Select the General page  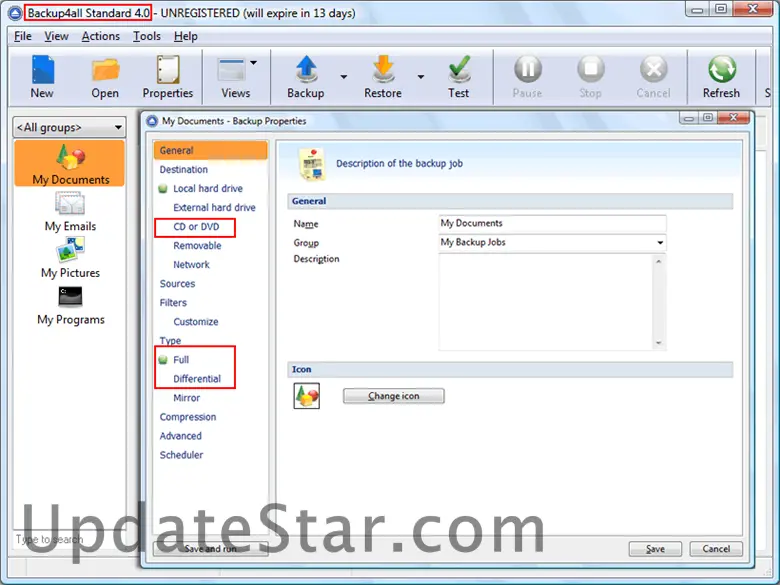210,150
